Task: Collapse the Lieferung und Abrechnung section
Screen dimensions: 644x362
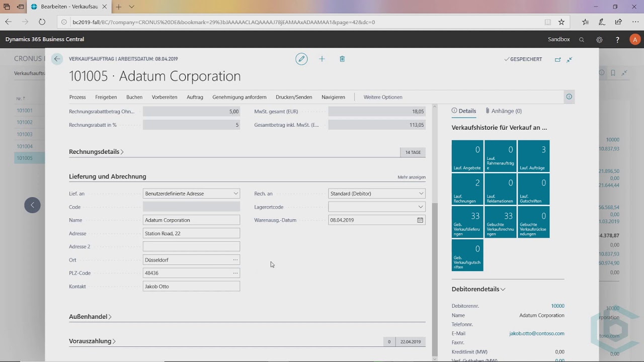Action: [x=108, y=176]
